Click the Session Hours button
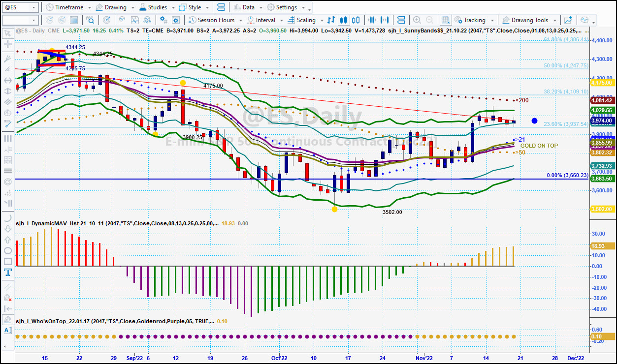Image resolution: width=617 pixels, height=364 pixels. click(211, 20)
